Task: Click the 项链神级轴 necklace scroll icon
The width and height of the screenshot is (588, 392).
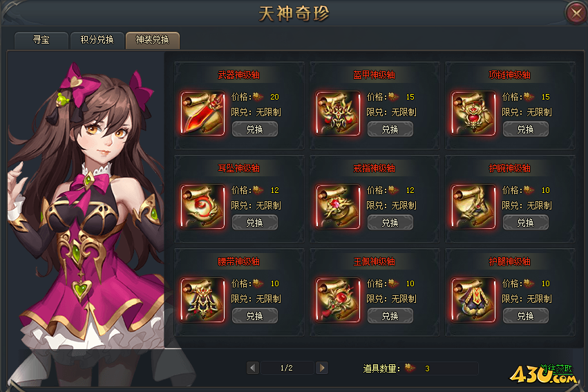Action: [473, 113]
